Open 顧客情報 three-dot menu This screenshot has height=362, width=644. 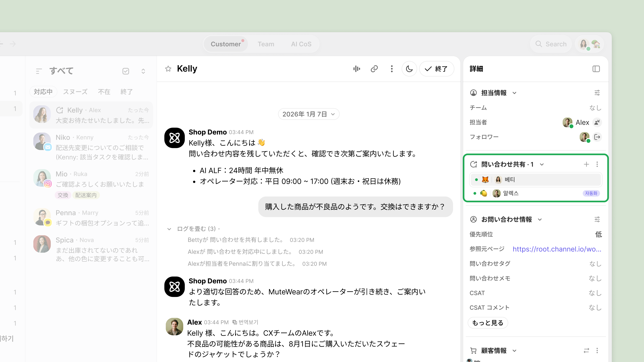[x=597, y=351]
